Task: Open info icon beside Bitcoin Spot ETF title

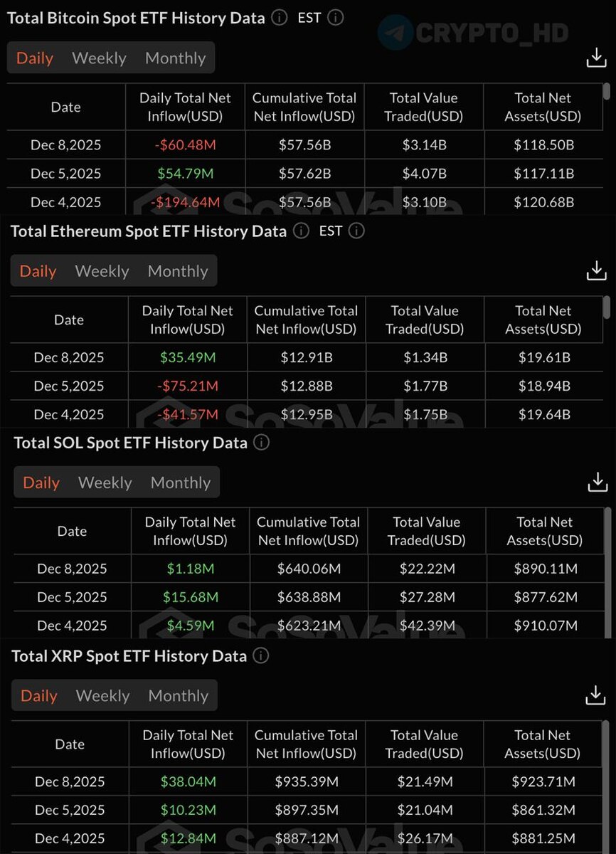Action: [280, 18]
